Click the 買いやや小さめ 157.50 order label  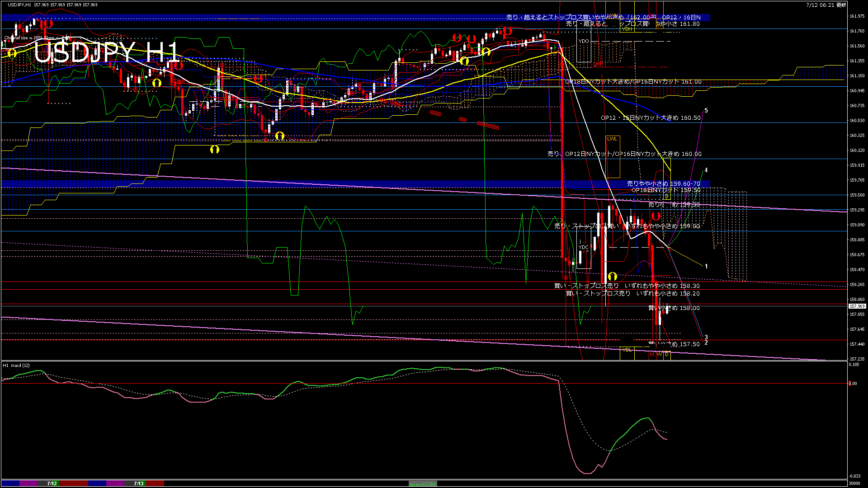coord(674,344)
